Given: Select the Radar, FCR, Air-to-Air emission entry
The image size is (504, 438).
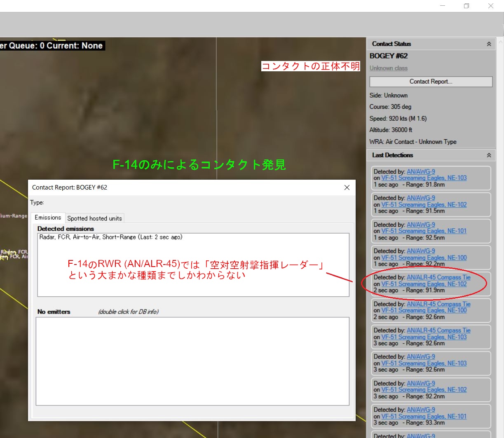Looking at the screenshot, I should [111, 237].
